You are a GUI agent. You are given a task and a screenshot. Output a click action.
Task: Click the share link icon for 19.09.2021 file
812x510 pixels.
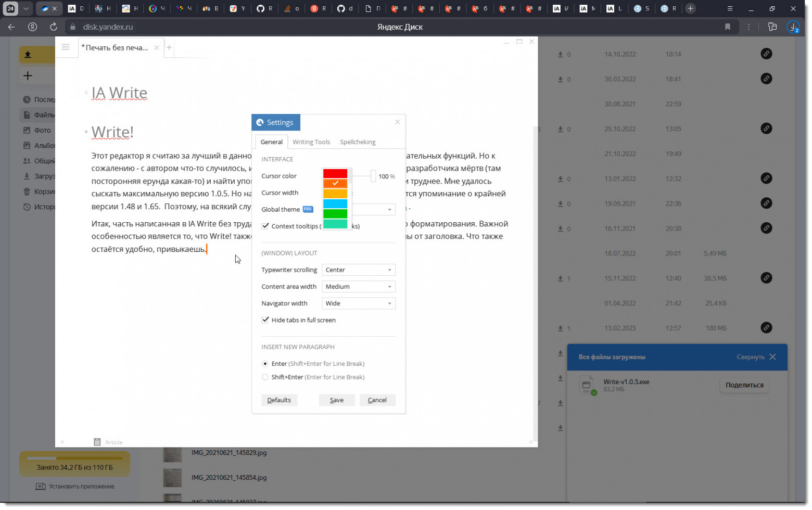766,203
